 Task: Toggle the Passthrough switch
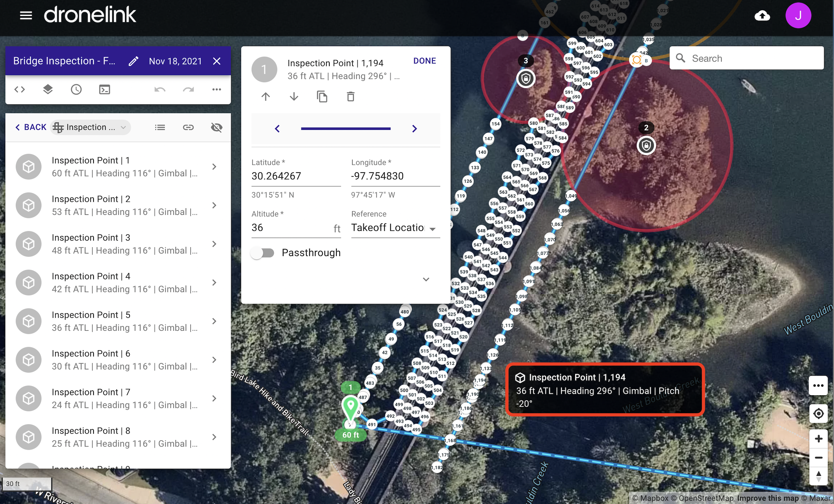[x=263, y=253]
